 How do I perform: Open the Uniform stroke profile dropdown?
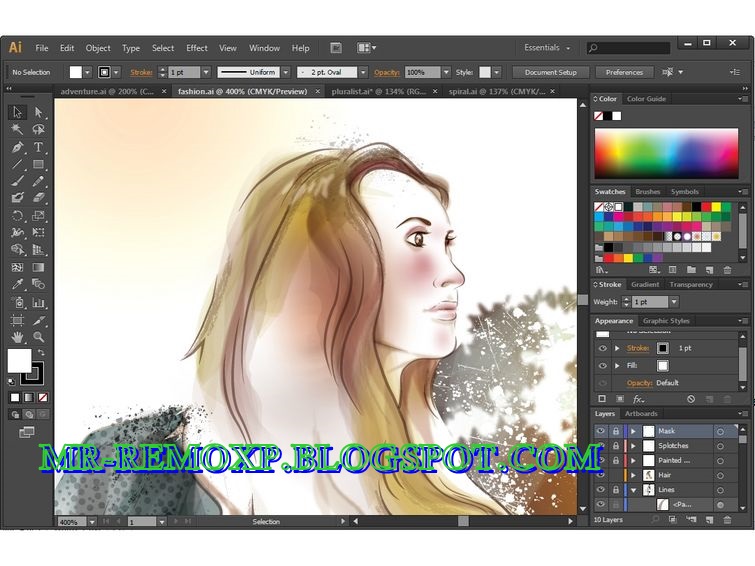(286, 72)
